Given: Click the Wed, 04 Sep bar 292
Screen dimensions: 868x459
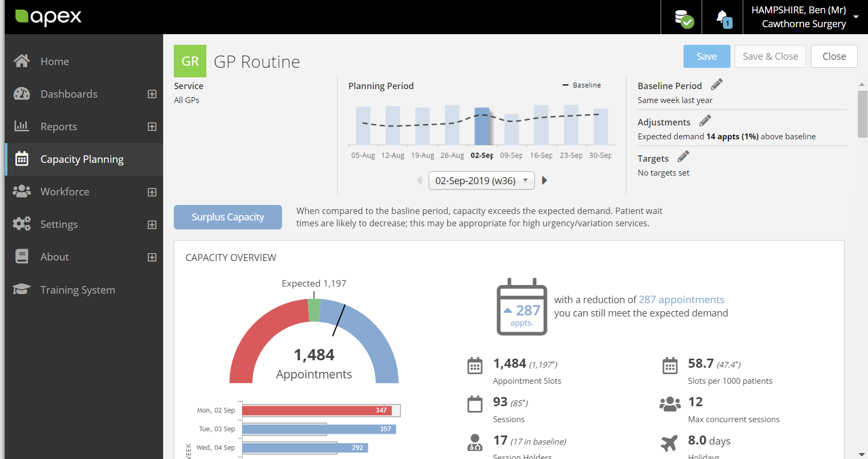Looking at the screenshot, I should point(305,448).
